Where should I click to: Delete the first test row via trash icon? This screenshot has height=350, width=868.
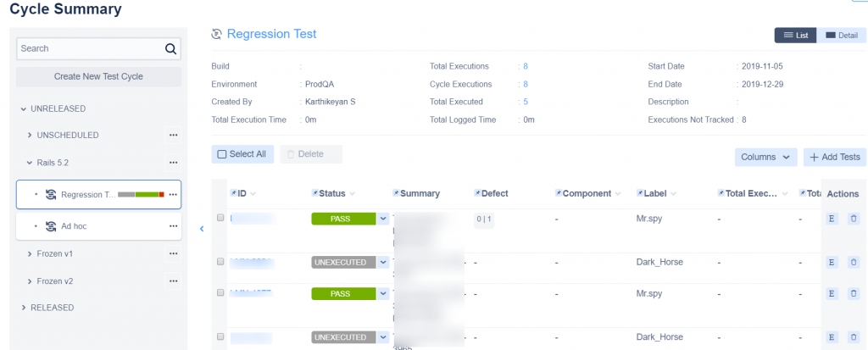point(854,219)
